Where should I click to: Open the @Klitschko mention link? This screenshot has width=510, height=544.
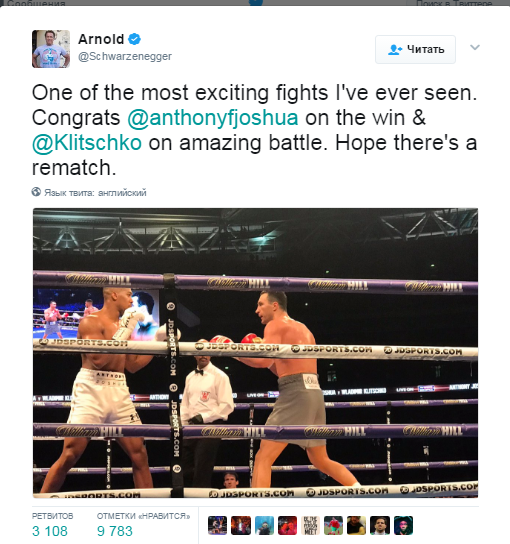pyautogui.click(x=87, y=143)
